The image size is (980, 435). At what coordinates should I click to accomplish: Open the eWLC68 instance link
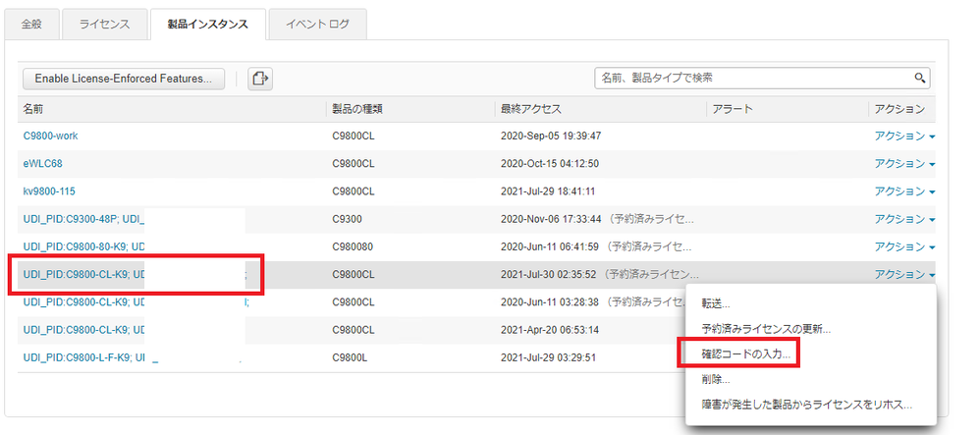coord(42,164)
